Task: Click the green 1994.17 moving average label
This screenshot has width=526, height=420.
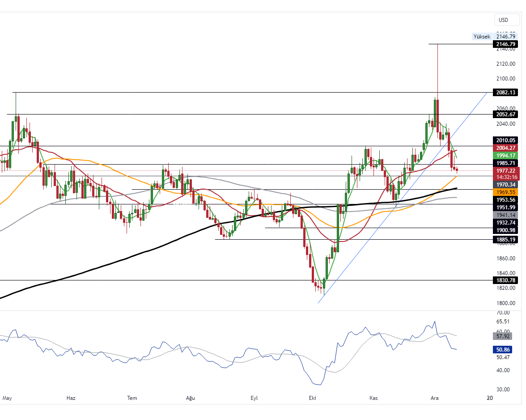Action: 505,155
